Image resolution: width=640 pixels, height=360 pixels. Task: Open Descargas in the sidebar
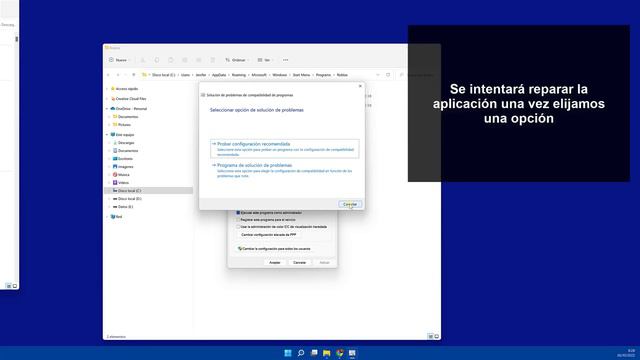coord(126,143)
